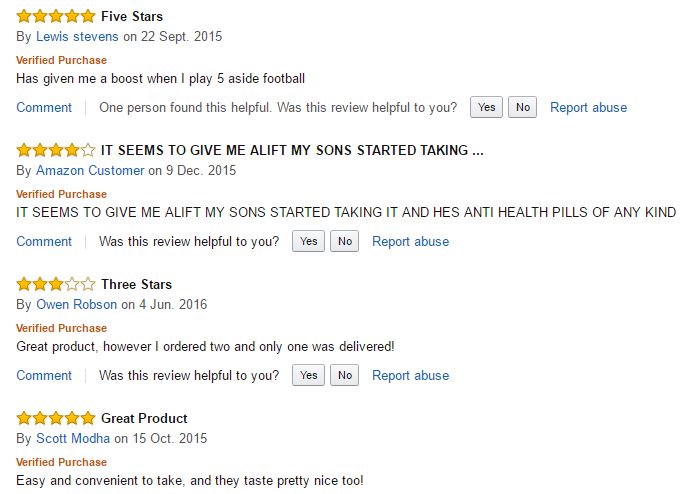This screenshot has height=494, width=695.
Task: Comment on Lewis stevens Five Stars review
Action: pos(44,107)
